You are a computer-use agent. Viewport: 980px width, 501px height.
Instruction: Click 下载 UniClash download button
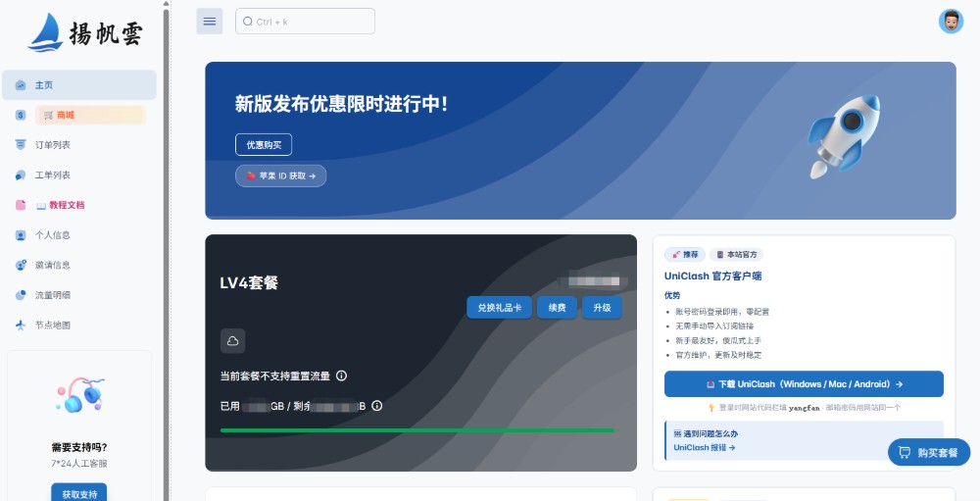(804, 384)
